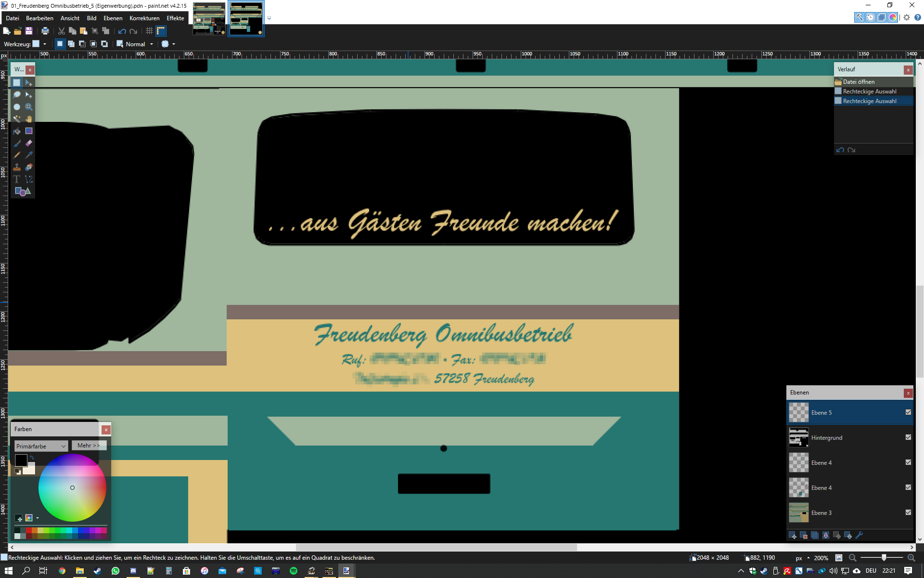
Task: Open the Primärfarbe dropdown
Action: coord(41,446)
